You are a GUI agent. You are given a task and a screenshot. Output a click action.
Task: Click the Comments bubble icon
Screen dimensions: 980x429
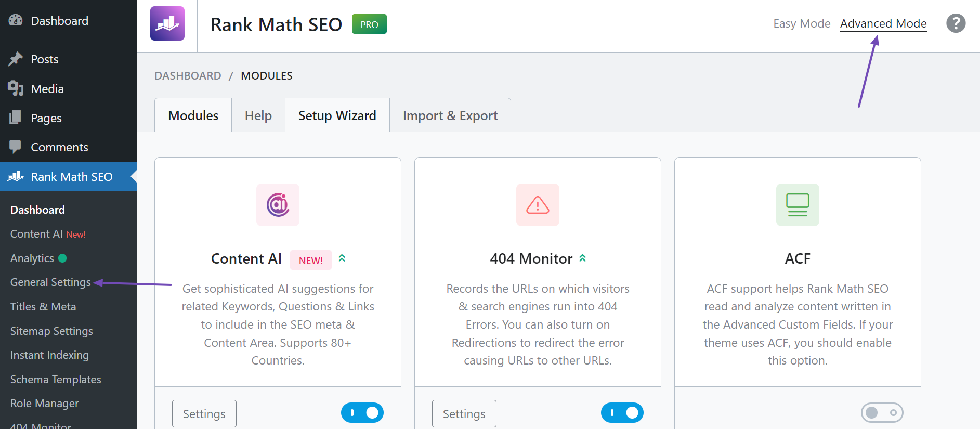16,147
